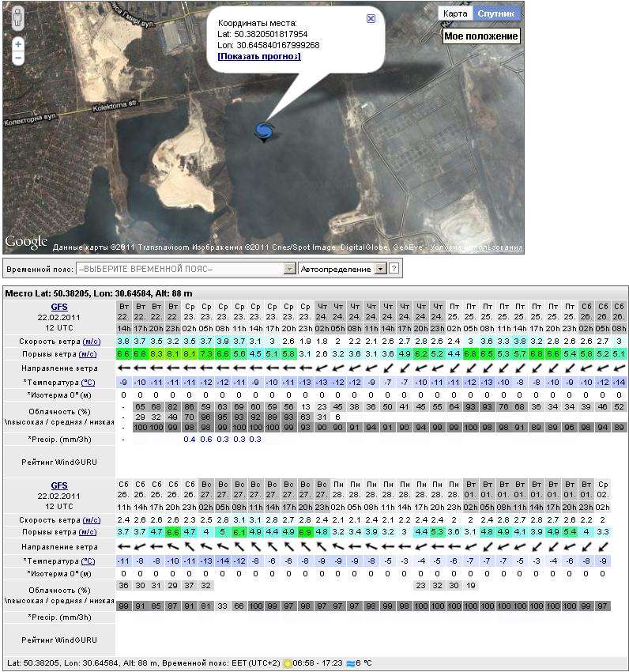The height and width of the screenshot is (672, 629).
Task: Switch map to Спутник view
Action: pos(496,13)
